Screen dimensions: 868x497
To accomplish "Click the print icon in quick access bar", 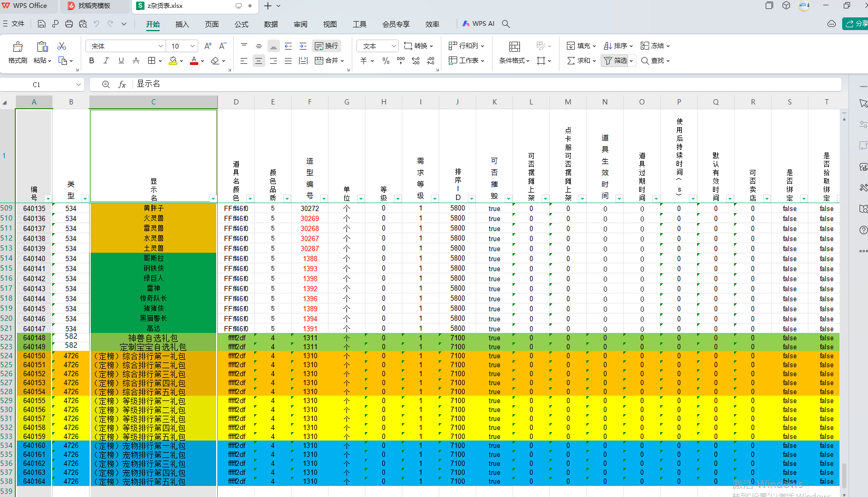I will (69, 24).
